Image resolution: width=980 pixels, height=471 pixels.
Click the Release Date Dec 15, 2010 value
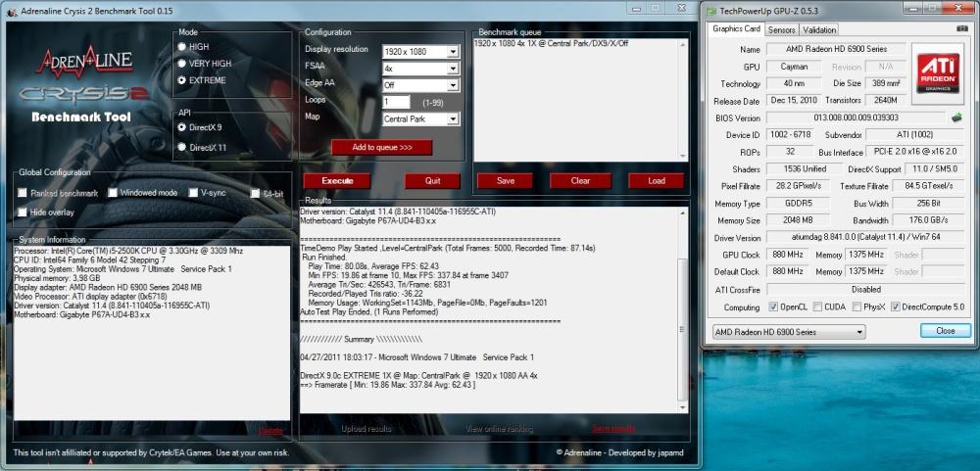(793, 101)
